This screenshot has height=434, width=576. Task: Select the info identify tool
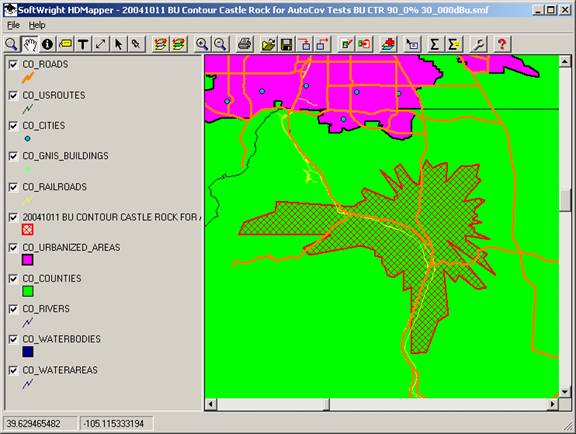click(47, 44)
